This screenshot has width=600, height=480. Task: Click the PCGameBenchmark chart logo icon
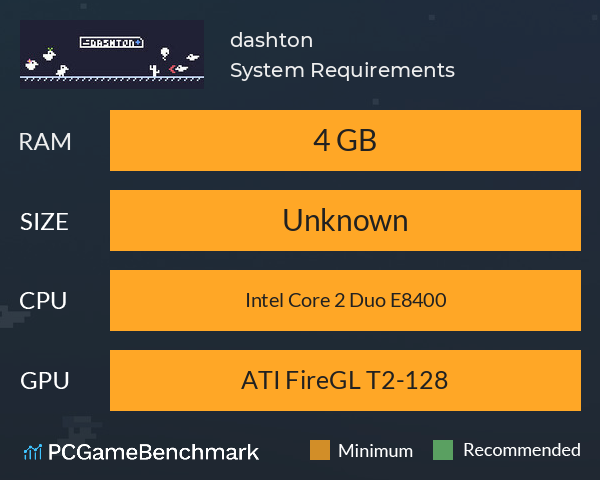(33, 452)
